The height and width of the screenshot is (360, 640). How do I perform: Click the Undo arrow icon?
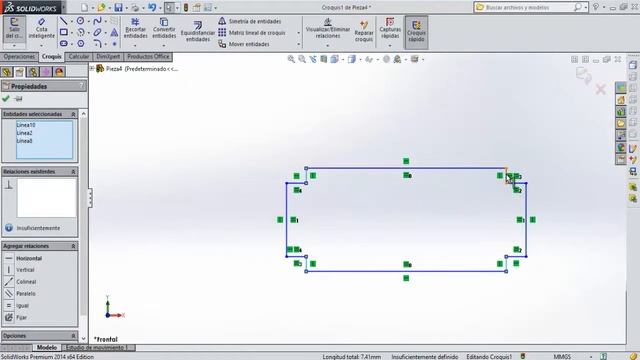tap(152, 7)
